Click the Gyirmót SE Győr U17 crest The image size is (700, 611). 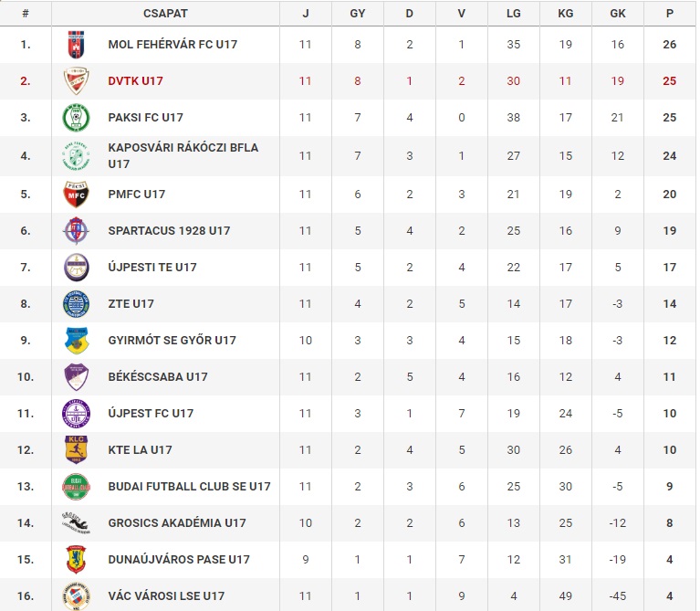(x=76, y=341)
